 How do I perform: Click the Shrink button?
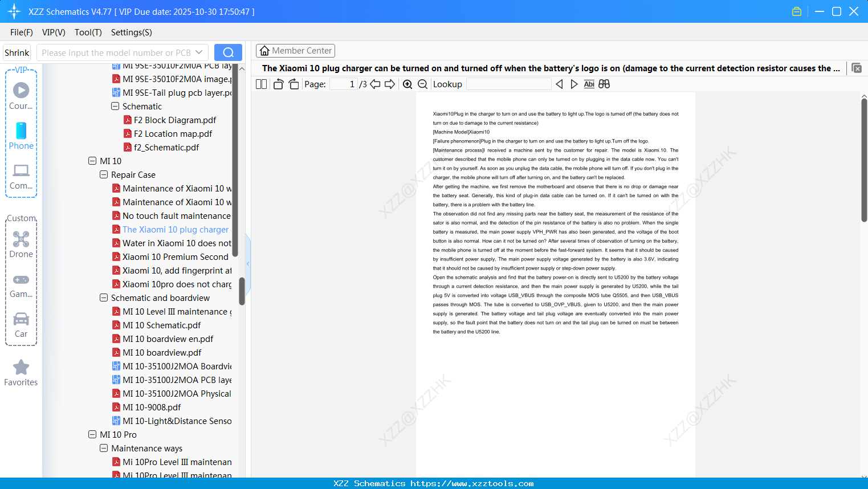[17, 52]
